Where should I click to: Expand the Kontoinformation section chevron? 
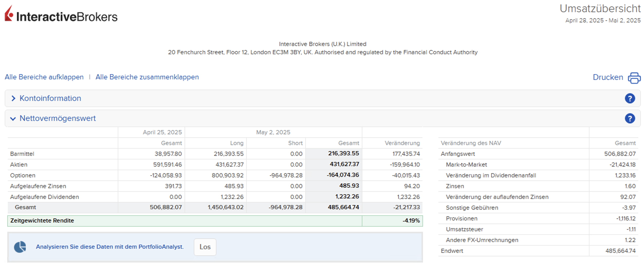(13, 99)
